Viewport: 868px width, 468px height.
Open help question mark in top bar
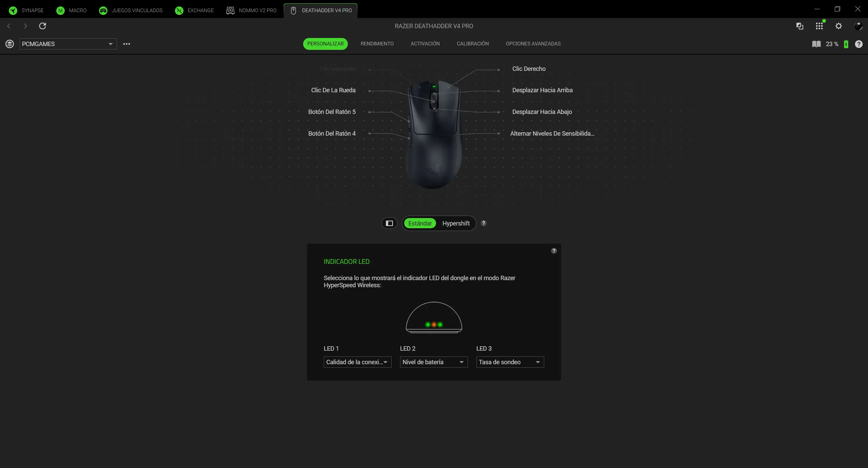tap(859, 44)
